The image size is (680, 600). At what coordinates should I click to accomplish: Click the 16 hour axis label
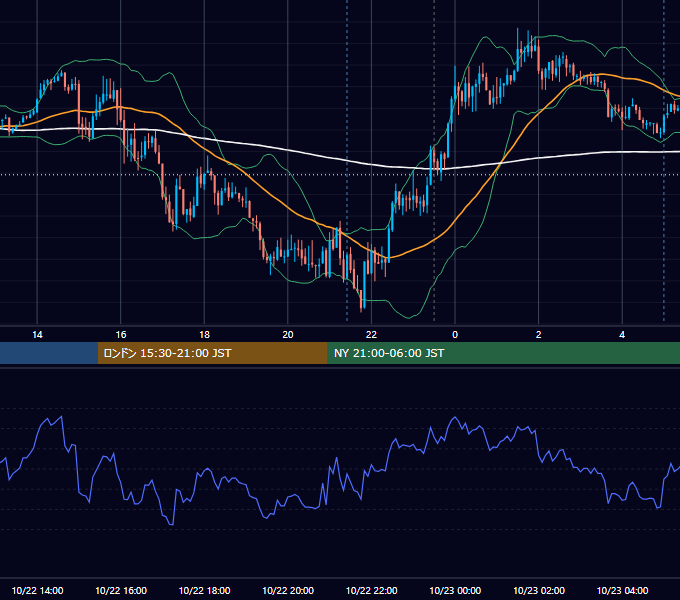121,335
